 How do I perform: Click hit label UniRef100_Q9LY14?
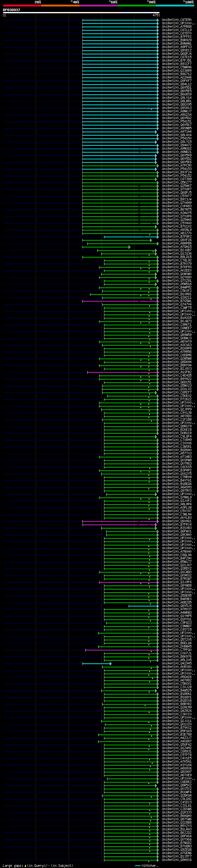(176, 98)
